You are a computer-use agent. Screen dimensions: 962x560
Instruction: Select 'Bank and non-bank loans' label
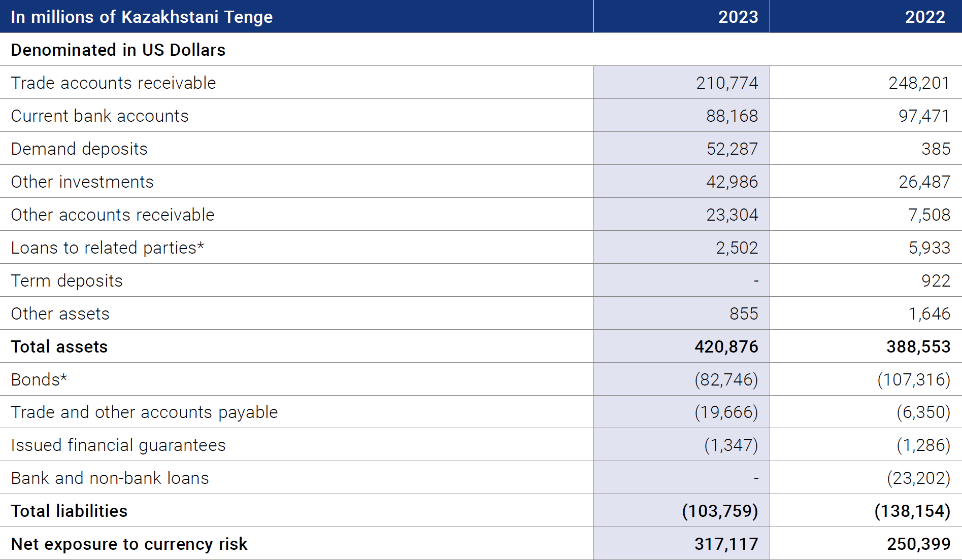110,478
